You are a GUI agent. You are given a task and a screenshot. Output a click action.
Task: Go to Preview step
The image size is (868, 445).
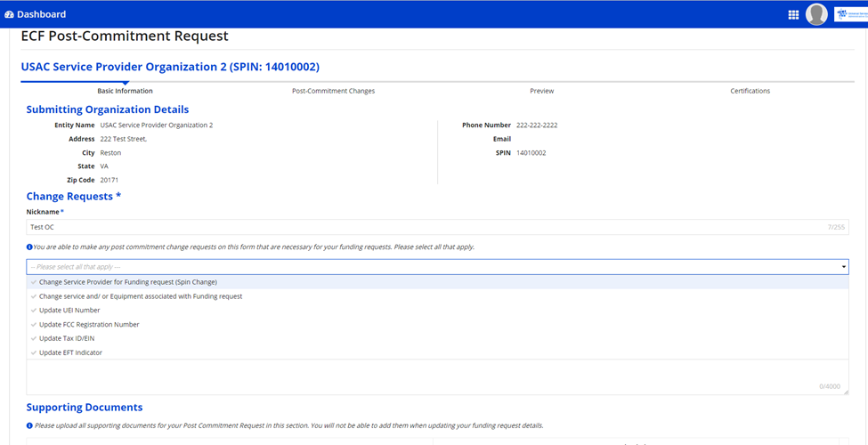(541, 91)
